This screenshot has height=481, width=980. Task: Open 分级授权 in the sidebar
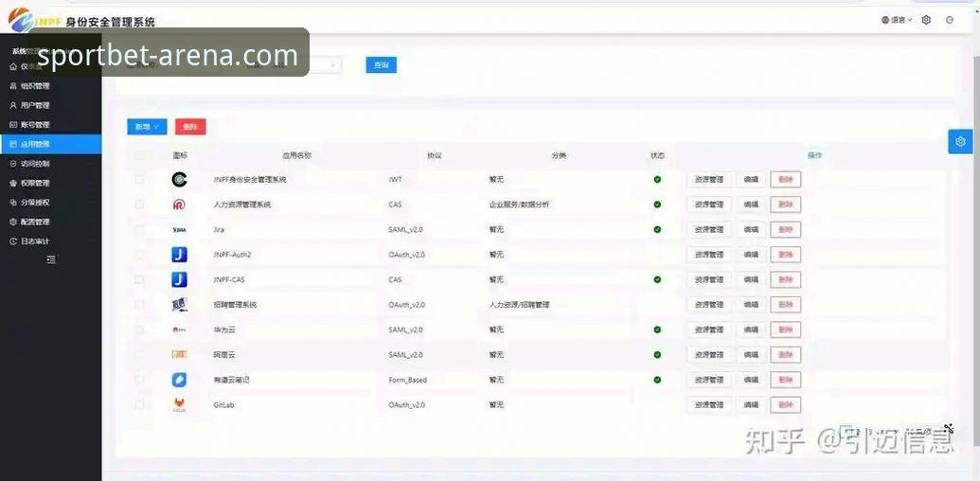coord(50,203)
